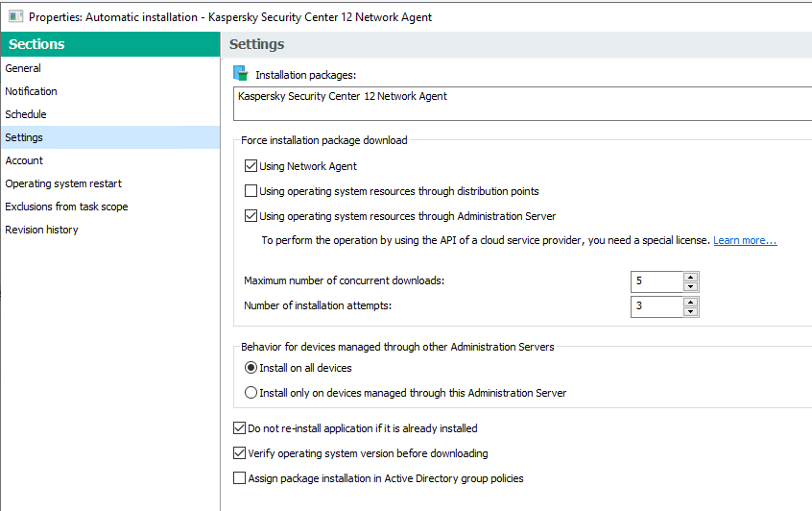Decrease maximum number of concurrent downloads

(x=690, y=286)
